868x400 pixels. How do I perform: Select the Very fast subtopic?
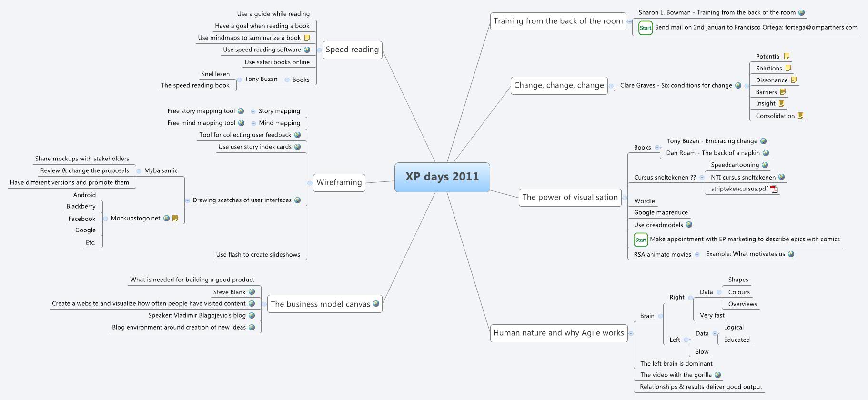coord(712,315)
